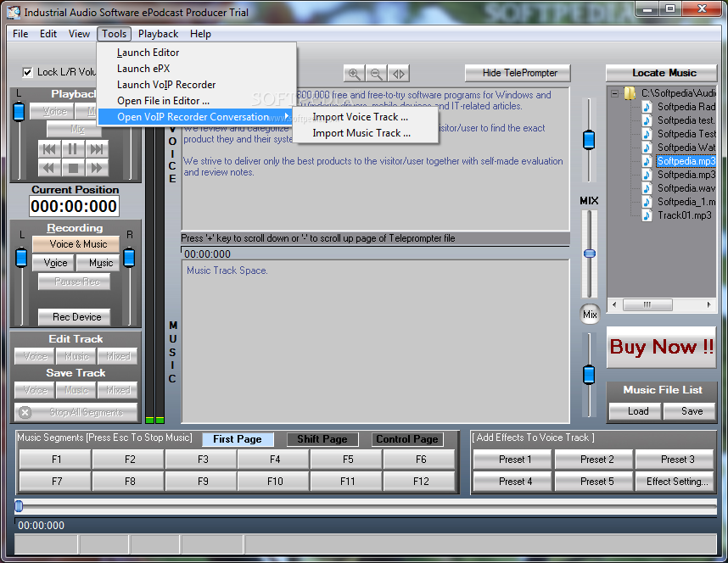Click the MIX balance slider handle

pos(590,254)
